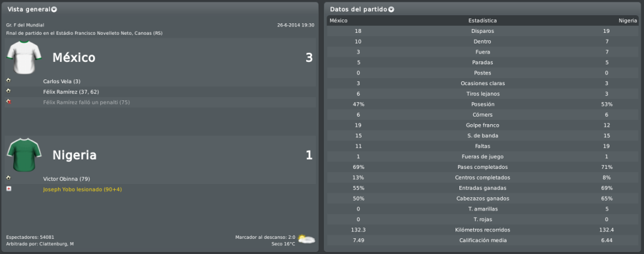This screenshot has height=254, width=644.
Task: Click the goal icon beside Victor Obinna
Action: coord(9,178)
